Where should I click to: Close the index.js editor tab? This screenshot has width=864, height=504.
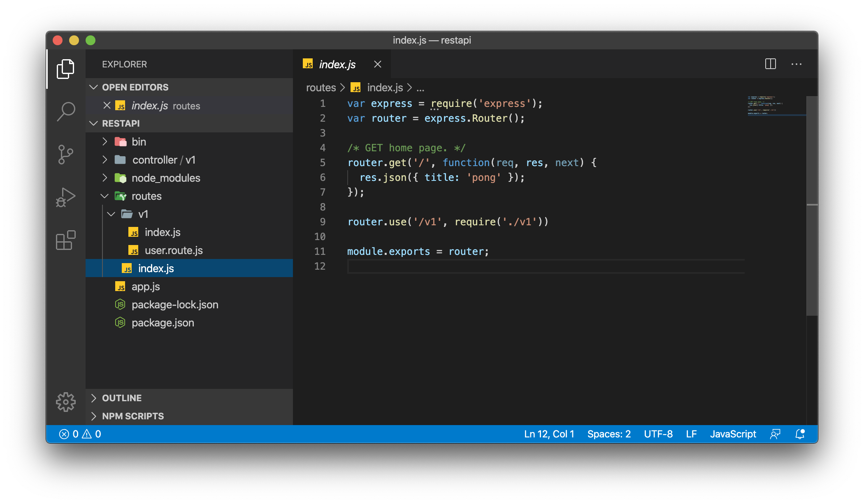(x=377, y=65)
